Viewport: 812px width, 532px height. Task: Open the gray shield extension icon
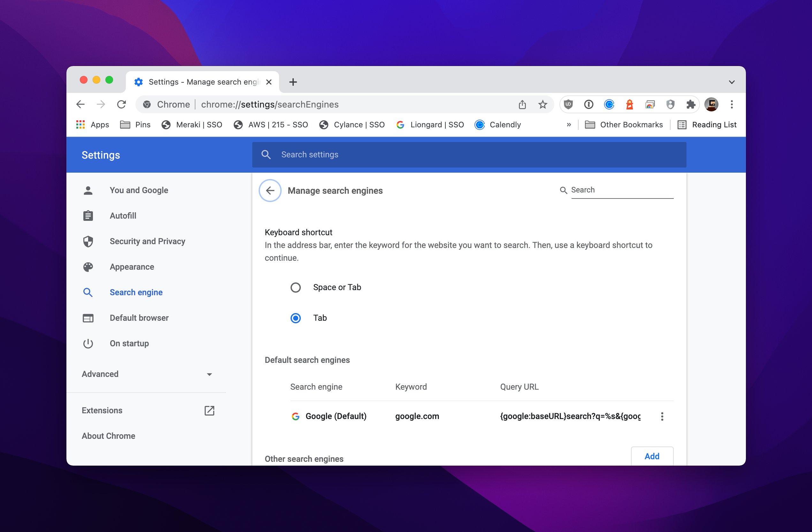[x=671, y=104]
